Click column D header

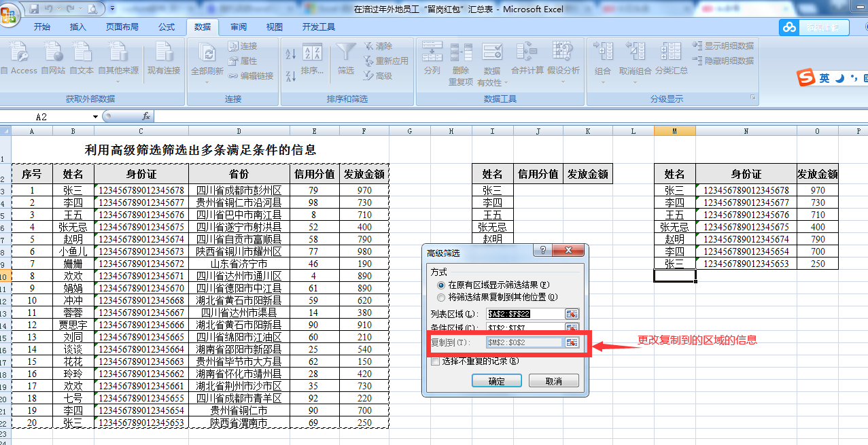click(x=239, y=131)
